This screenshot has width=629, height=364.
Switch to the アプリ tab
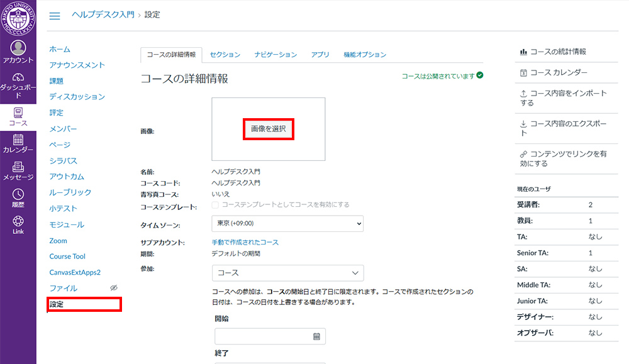point(320,55)
